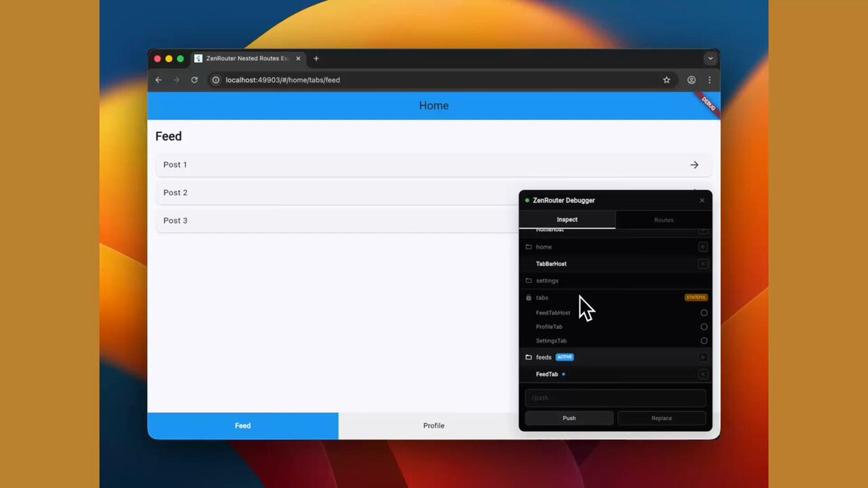Image resolution: width=868 pixels, height=488 pixels.
Task: Open the Post 2 list item
Action: (x=337, y=193)
